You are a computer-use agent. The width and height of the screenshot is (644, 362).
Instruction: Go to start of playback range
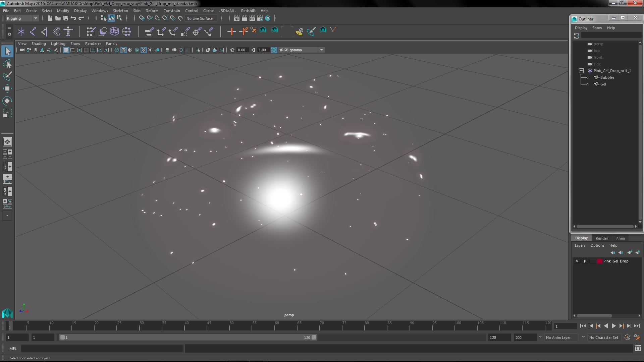coord(583,326)
